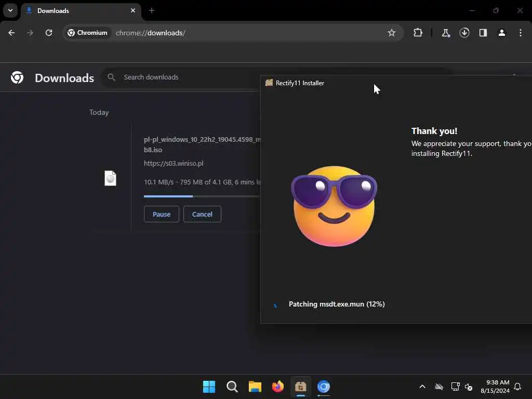The height and width of the screenshot is (399, 532).
Task: Open the tab search dropdown arrow
Action: click(10, 10)
